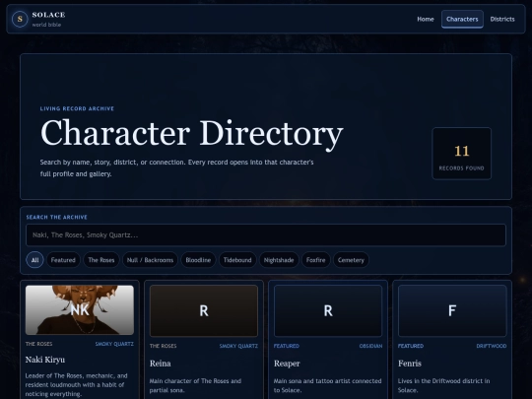This screenshot has width=532, height=399.
Task: Click Featured tag on Fenris card
Action: click(411, 346)
